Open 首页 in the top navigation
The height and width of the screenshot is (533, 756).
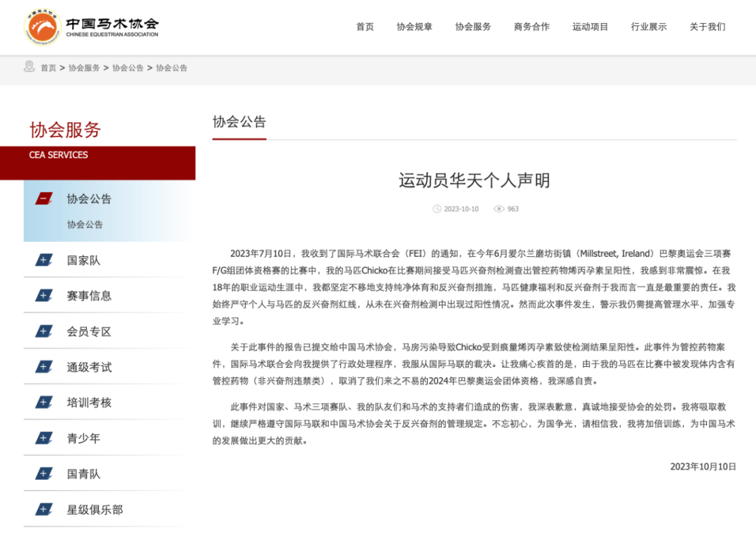[x=365, y=27]
